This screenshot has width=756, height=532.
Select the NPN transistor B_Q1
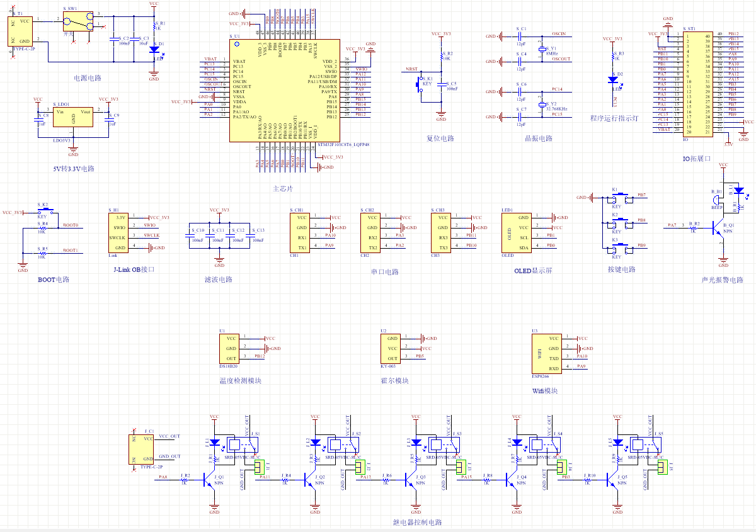pyautogui.click(x=719, y=228)
